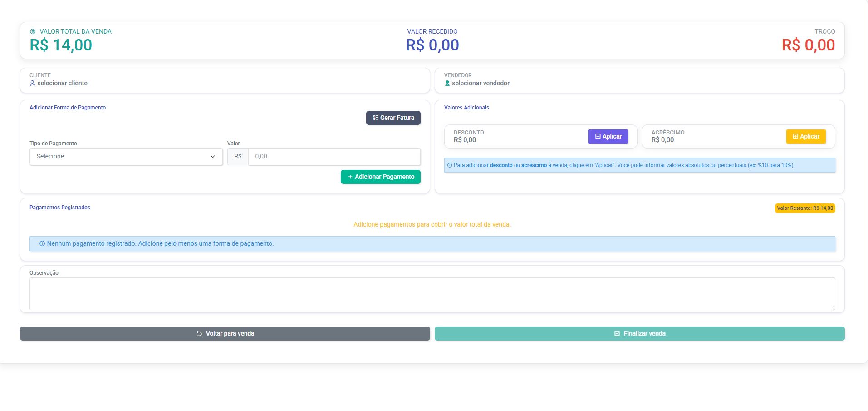Open the Tipo de Pagamento dropdown
The image size is (868, 411).
coord(126,157)
